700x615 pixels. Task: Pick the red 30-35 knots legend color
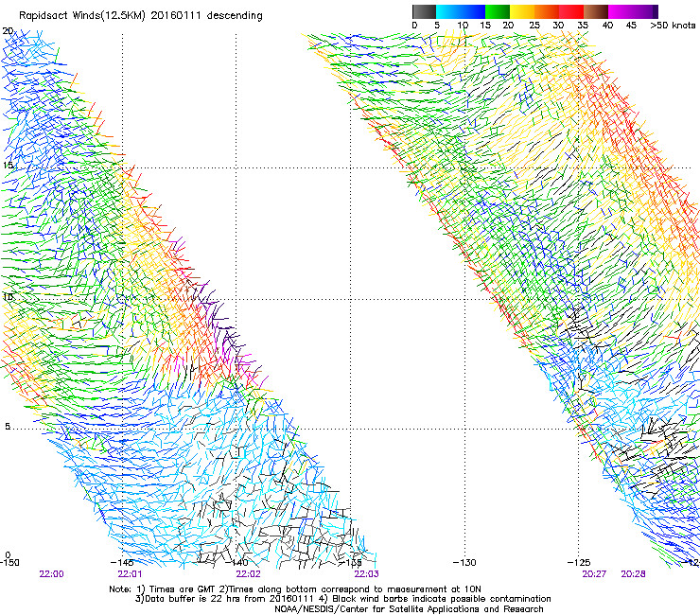(x=571, y=11)
